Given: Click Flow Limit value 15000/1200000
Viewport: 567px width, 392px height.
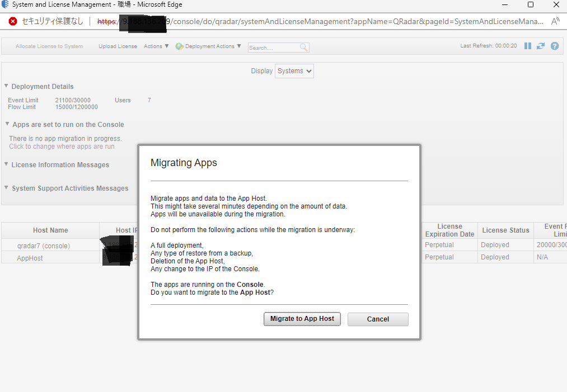Looking at the screenshot, I should (76, 107).
